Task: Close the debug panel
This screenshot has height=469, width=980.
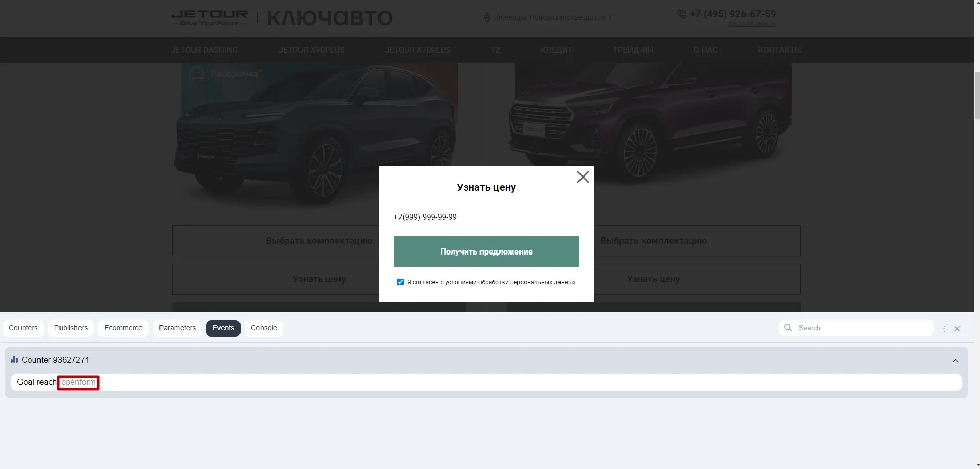Action: [957, 329]
